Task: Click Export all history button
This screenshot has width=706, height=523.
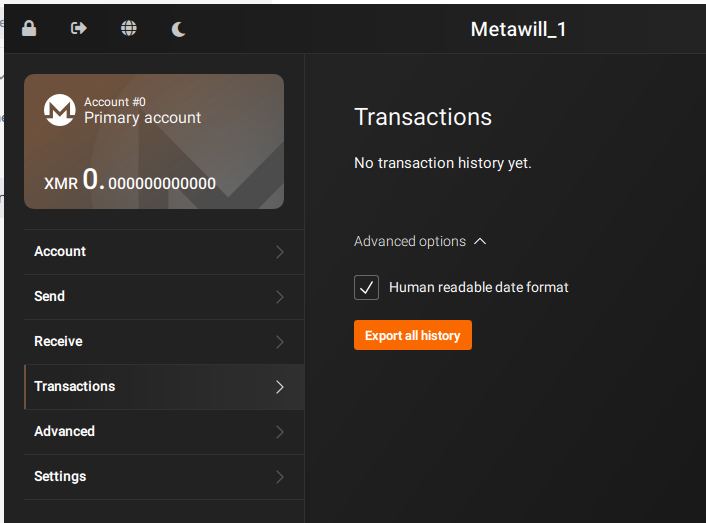Action: click(412, 336)
